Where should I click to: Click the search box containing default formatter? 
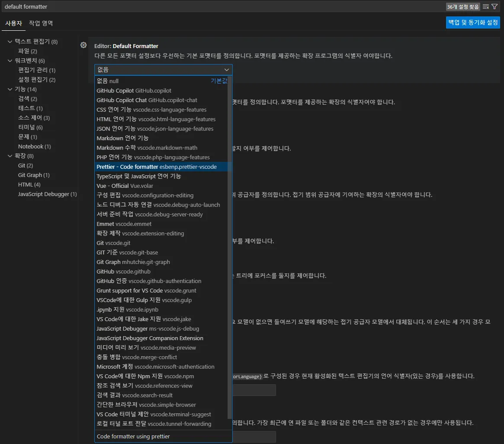223,6
